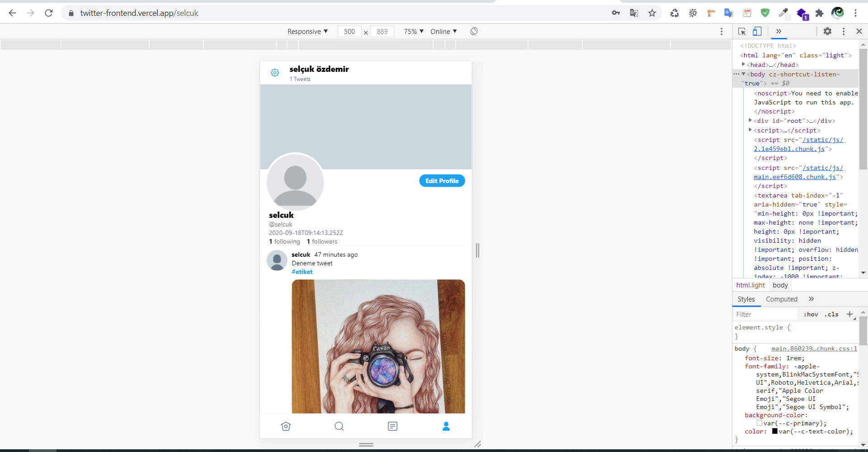Open the lists icon in bottom nav
Image resolution: width=868 pixels, height=452 pixels.
click(392, 426)
